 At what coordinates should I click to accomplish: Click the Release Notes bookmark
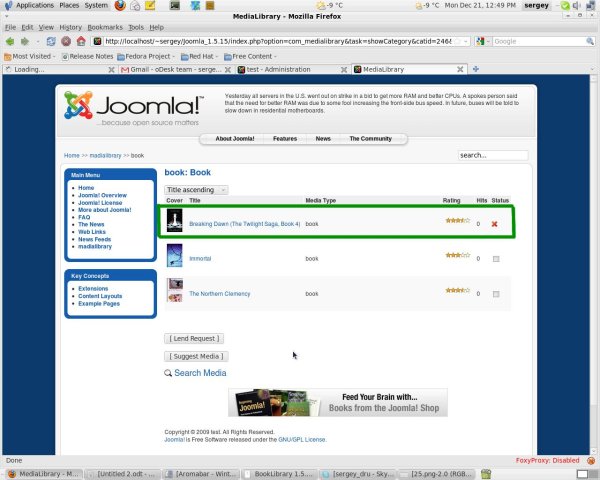click(x=88, y=56)
